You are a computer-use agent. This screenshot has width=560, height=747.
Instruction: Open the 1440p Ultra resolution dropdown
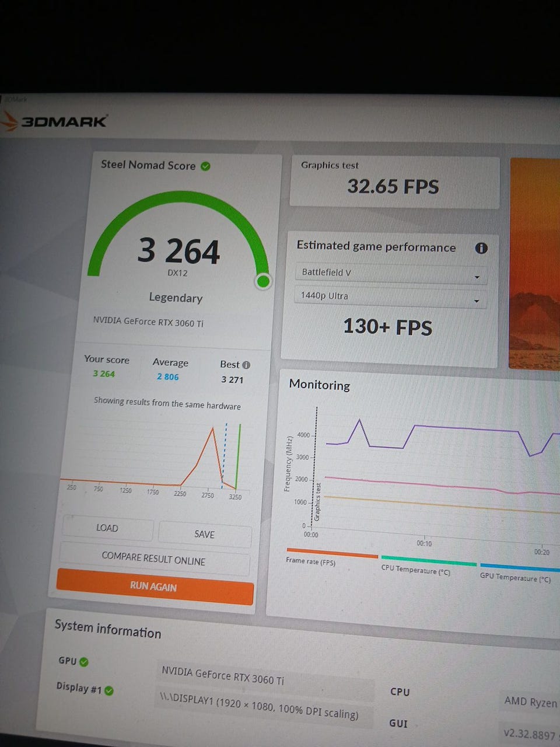390,297
